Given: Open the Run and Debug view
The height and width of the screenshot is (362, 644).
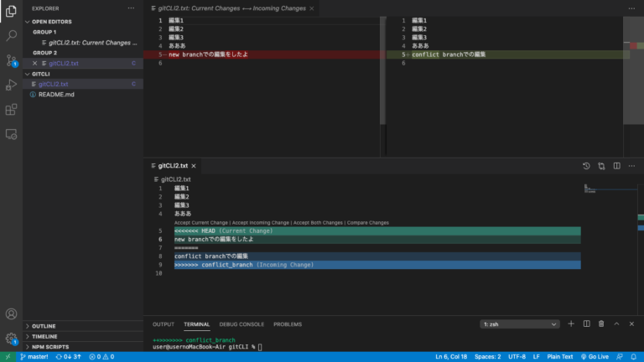Looking at the screenshot, I should click(x=11, y=85).
